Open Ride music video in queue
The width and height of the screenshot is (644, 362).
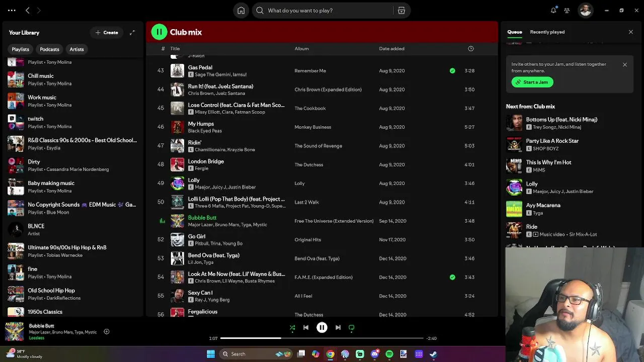pyautogui.click(x=569, y=230)
